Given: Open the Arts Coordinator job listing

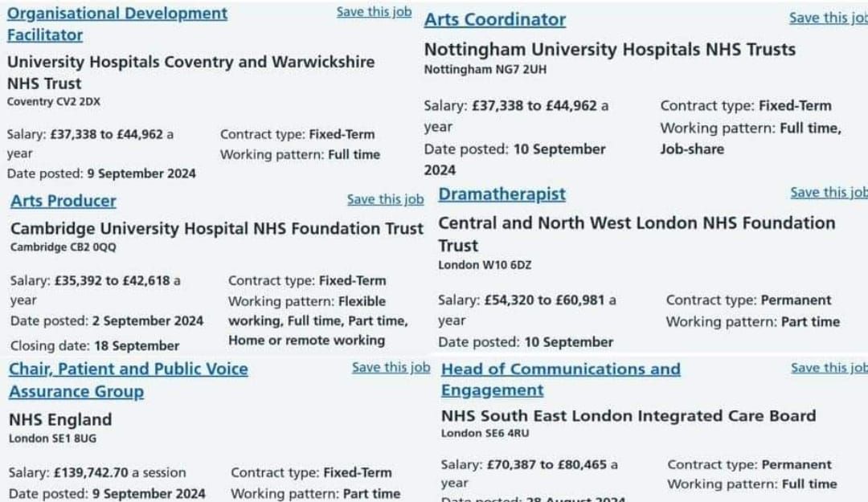Looking at the screenshot, I should tap(495, 19).
